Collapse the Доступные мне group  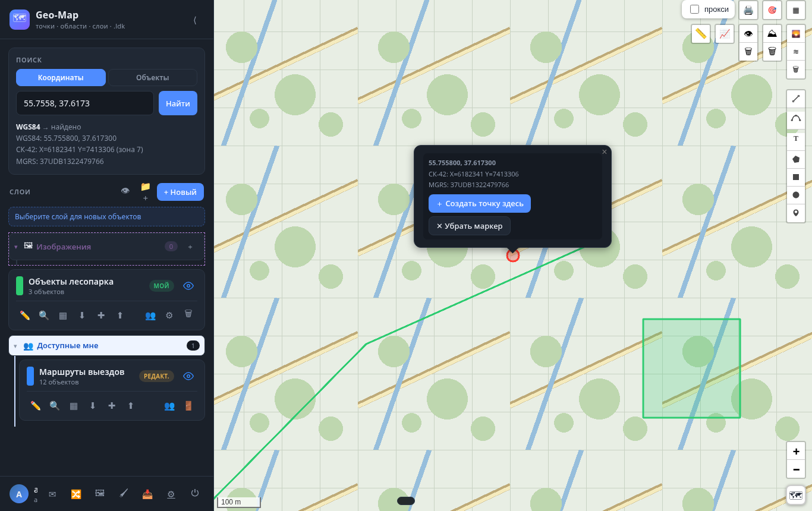(15, 346)
